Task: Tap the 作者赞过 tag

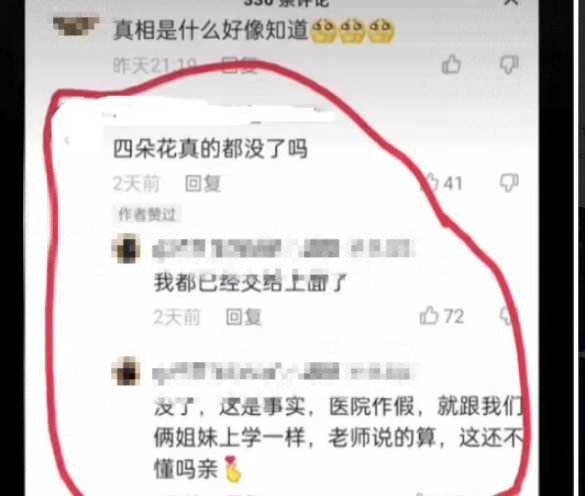Action: (147, 215)
